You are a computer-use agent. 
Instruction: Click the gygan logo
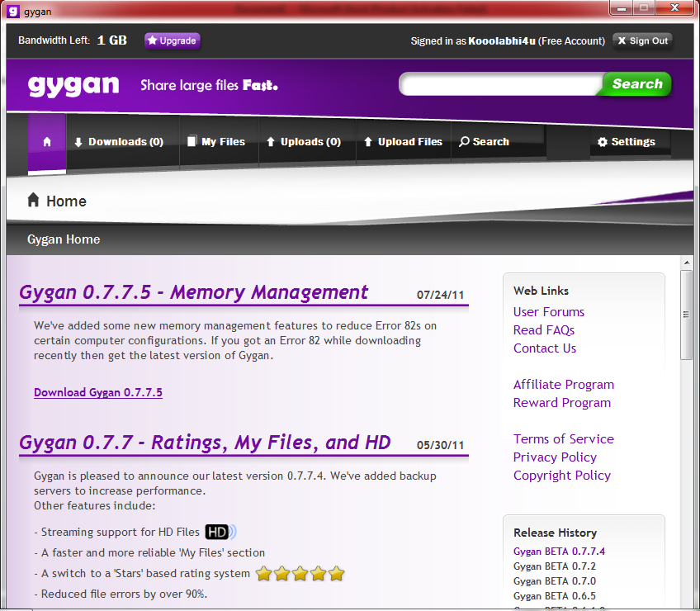pos(73,85)
